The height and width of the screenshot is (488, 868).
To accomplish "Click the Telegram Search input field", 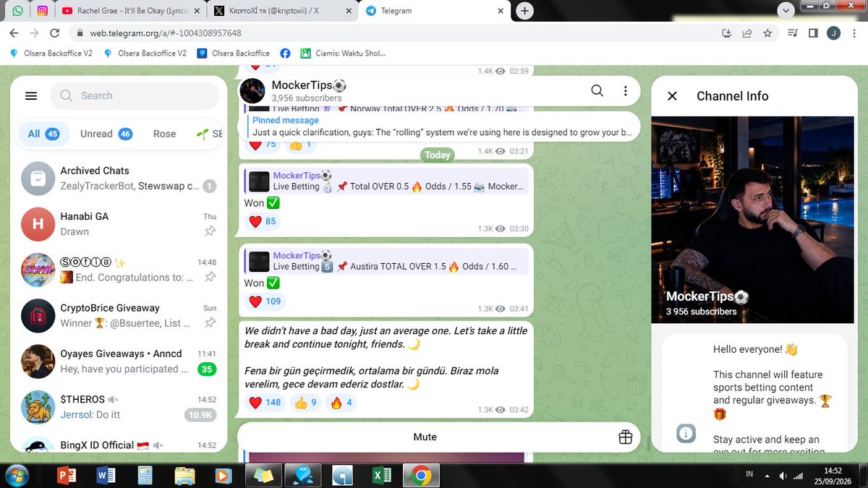I will [x=135, y=95].
